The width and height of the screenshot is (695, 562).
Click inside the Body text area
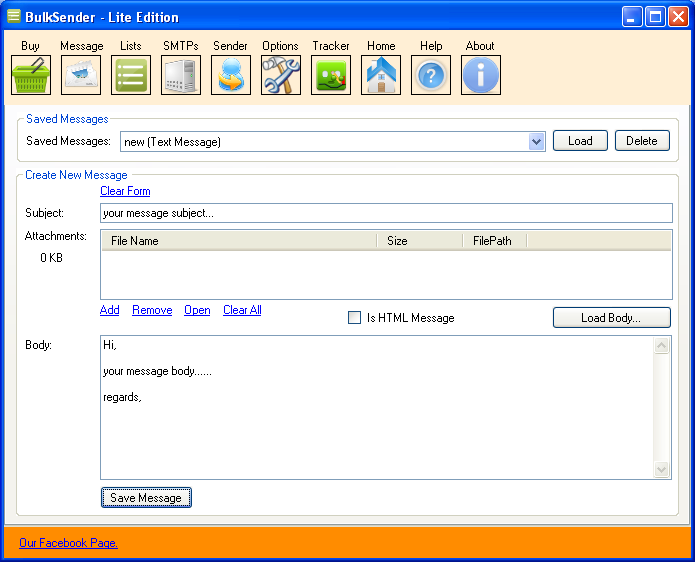(x=377, y=407)
